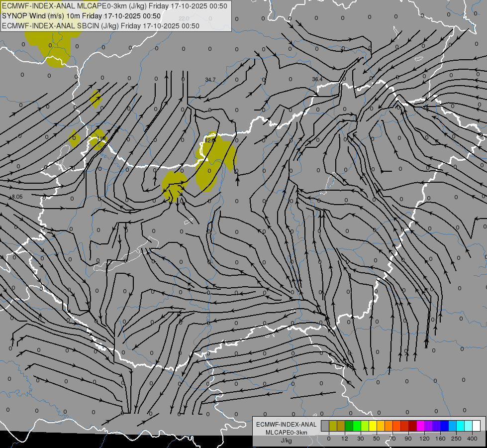Click the light blue swatch left of 250

coord(453,426)
